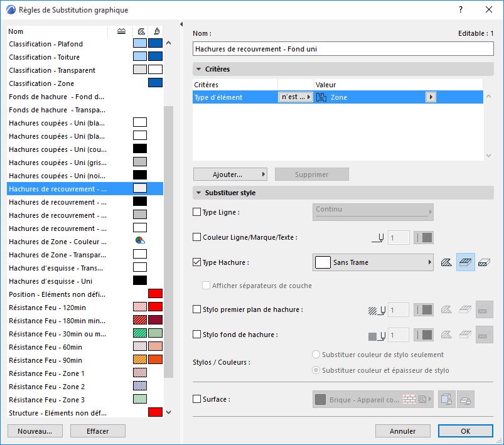Click cover fill icon in Stylo premier plan row
The height and width of the screenshot is (445, 504).
465,309
